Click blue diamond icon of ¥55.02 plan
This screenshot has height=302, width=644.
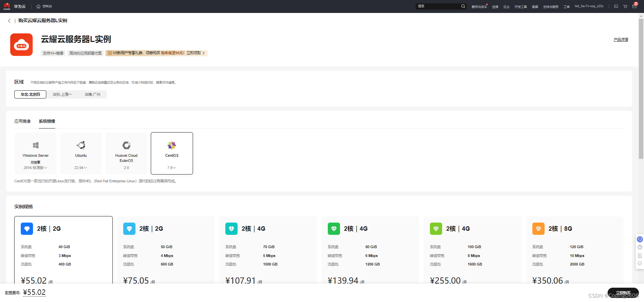(x=27, y=229)
